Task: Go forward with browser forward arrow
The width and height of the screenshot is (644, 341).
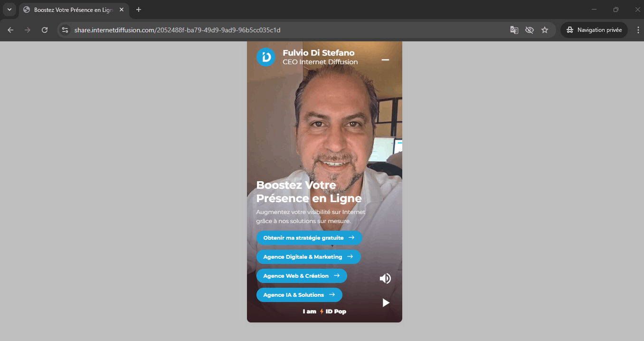Action: click(28, 30)
